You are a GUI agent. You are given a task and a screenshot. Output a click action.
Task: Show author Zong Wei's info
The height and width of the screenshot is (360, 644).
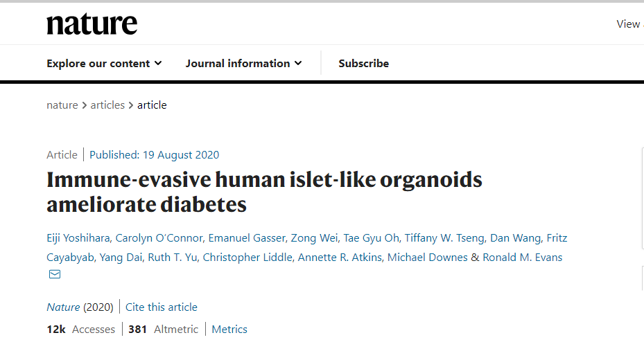pos(315,238)
